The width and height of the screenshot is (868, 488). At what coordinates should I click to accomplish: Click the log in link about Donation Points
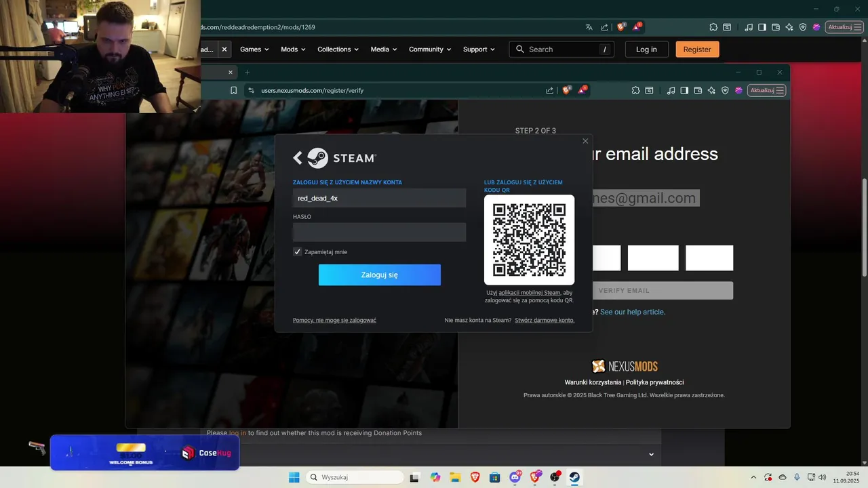click(x=237, y=432)
